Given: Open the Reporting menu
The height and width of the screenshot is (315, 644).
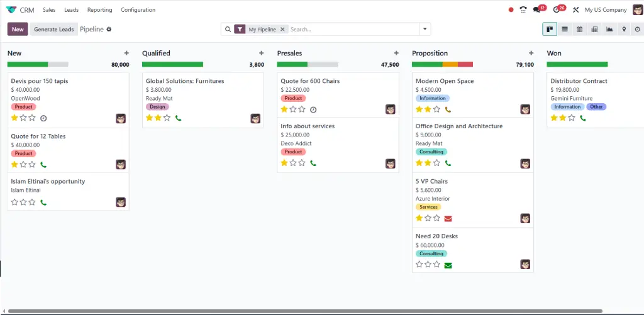Looking at the screenshot, I should coord(99,10).
